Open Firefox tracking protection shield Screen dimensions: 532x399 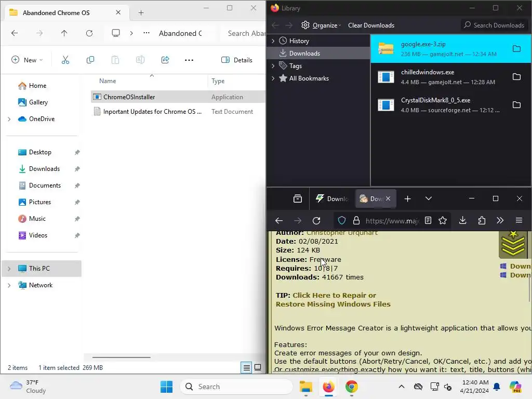342,221
